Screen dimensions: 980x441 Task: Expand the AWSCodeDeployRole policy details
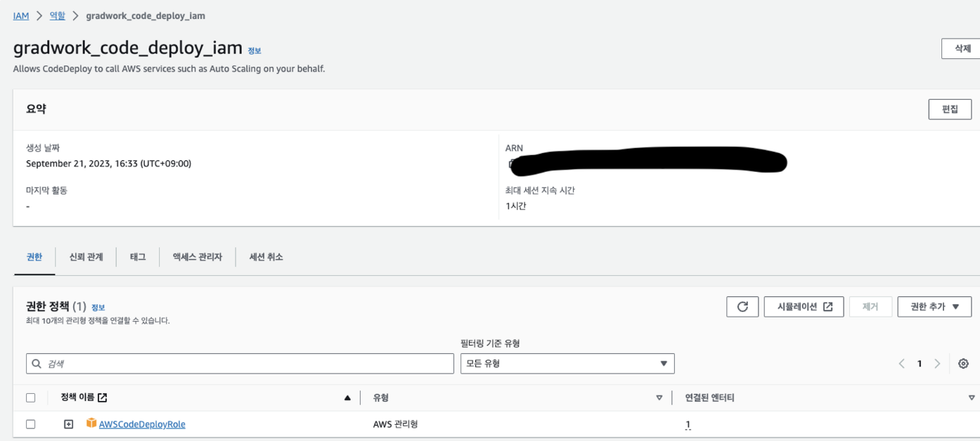click(68, 424)
